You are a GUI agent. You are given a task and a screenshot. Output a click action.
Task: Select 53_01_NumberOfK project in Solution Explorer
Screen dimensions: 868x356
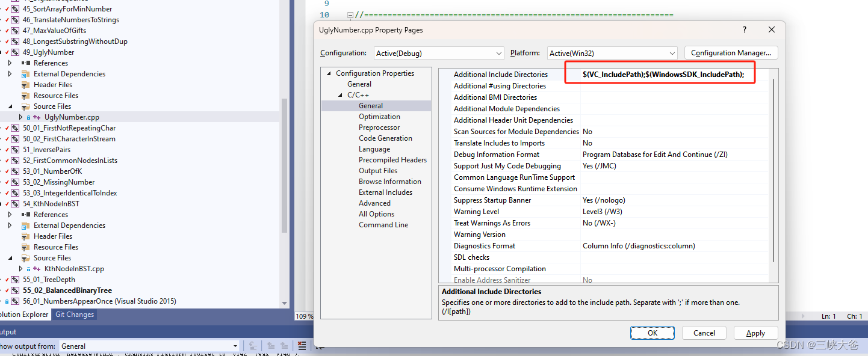52,171
